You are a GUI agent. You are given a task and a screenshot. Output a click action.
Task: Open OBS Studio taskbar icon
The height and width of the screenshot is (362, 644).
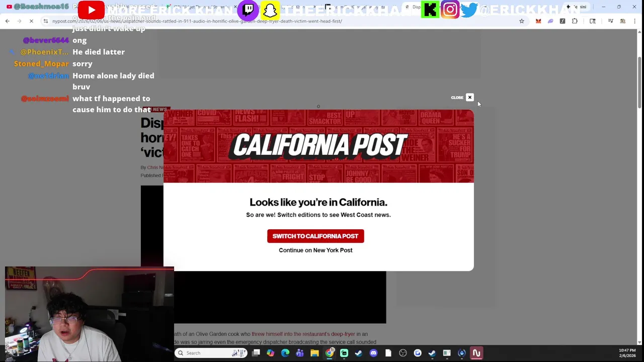click(x=403, y=353)
